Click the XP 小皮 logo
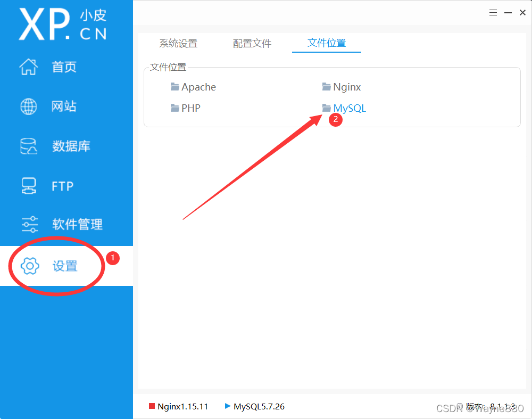The width and height of the screenshot is (532, 419). click(x=63, y=24)
